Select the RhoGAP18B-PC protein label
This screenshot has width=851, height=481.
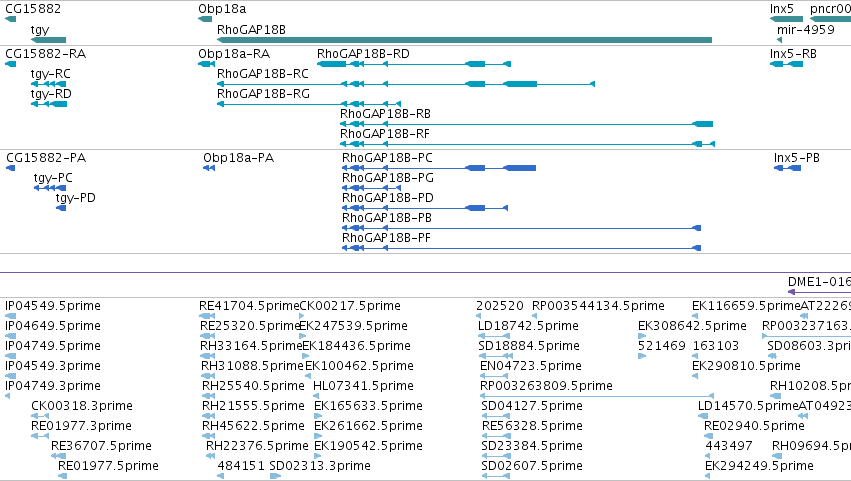388,158
